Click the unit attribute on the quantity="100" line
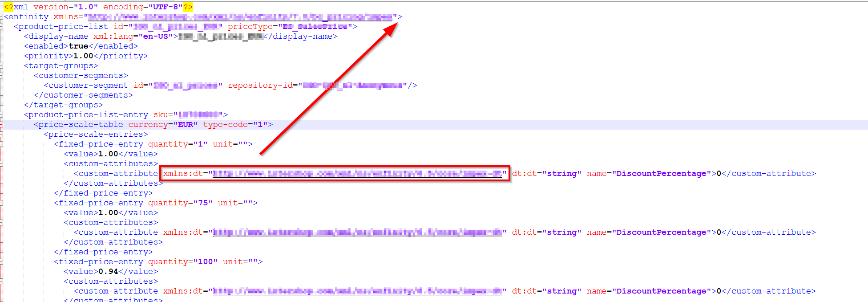Viewport: 868px width, 302px height. point(240,262)
